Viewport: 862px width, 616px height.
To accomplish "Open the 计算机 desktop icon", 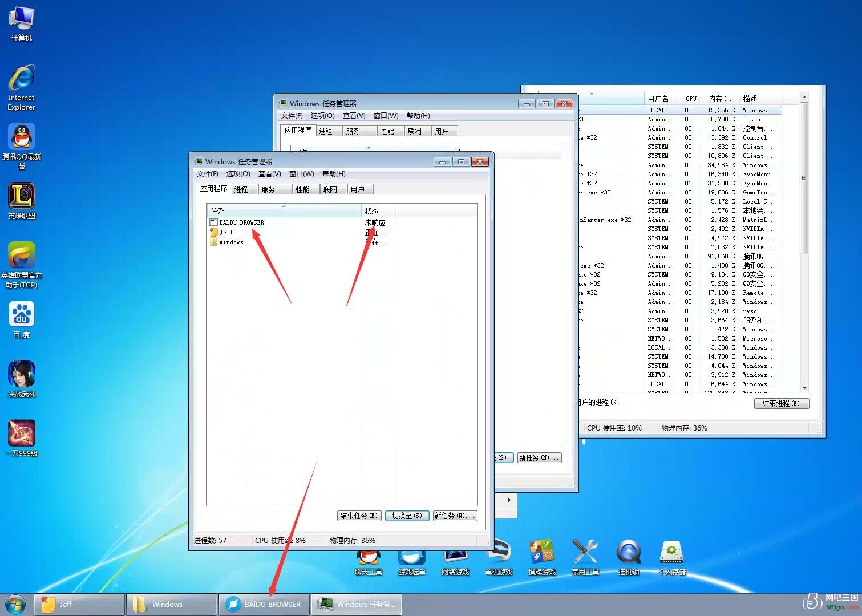I will [x=21, y=24].
